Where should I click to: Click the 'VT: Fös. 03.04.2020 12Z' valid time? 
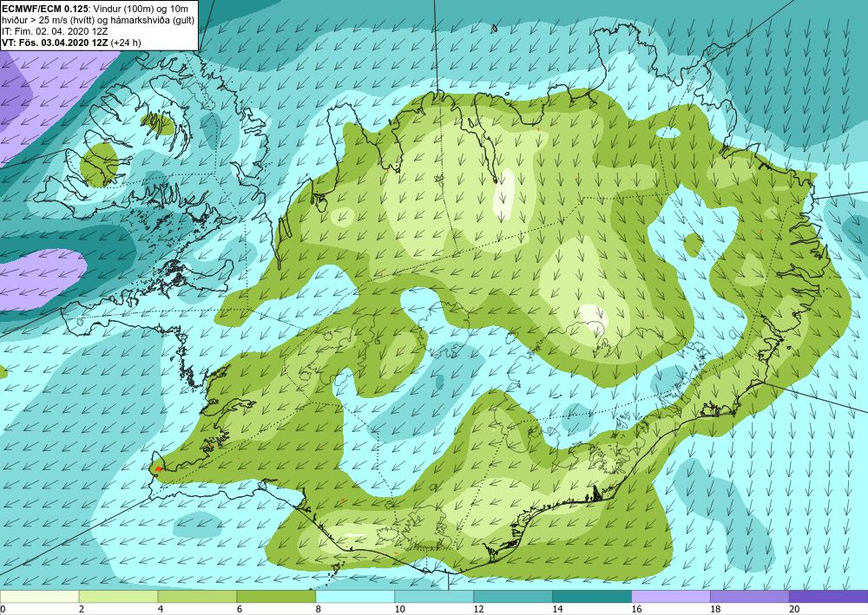coord(56,42)
